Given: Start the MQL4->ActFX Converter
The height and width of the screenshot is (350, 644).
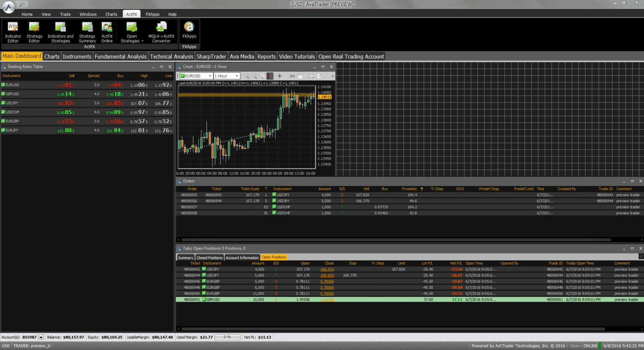Looking at the screenshot, I should [162, 31].
